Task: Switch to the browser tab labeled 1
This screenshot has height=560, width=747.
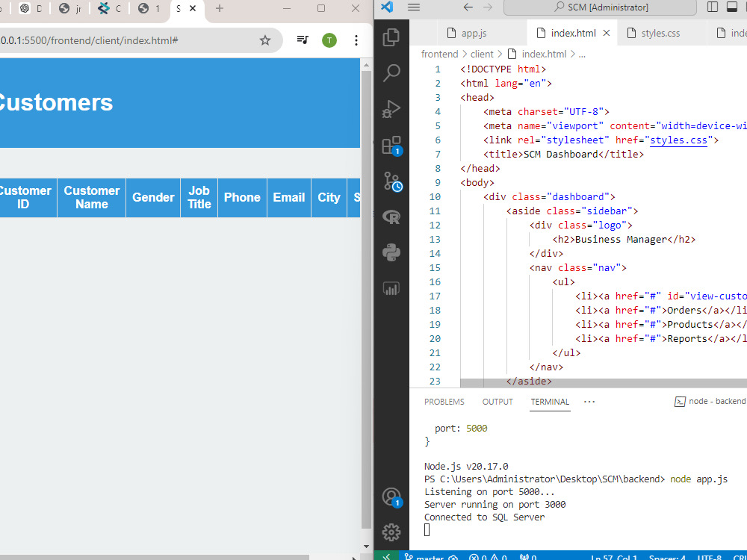Action: click(149, 8)
